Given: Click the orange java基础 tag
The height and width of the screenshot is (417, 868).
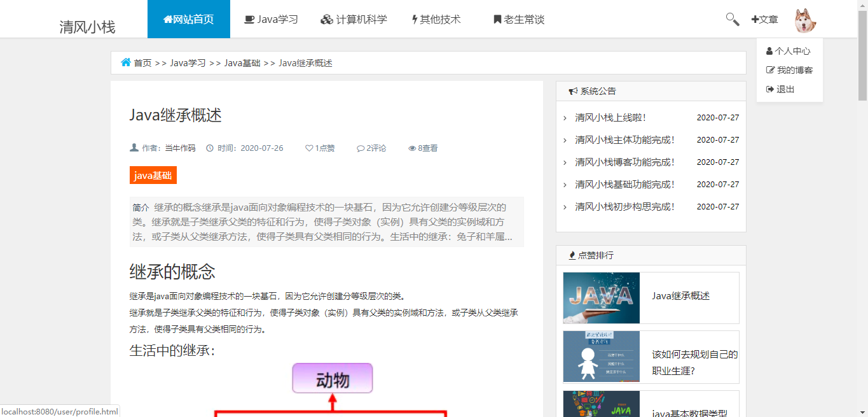Looking at the screenshot, I should [153, 176].
